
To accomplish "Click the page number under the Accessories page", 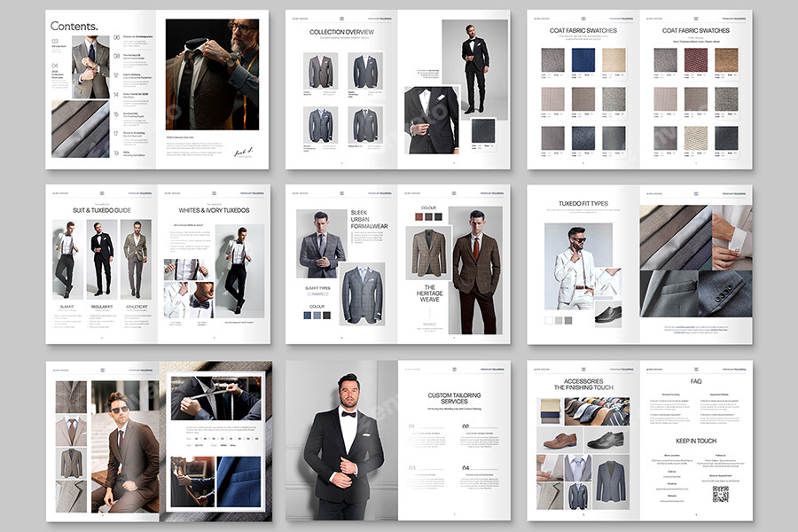I will point(584,514).
